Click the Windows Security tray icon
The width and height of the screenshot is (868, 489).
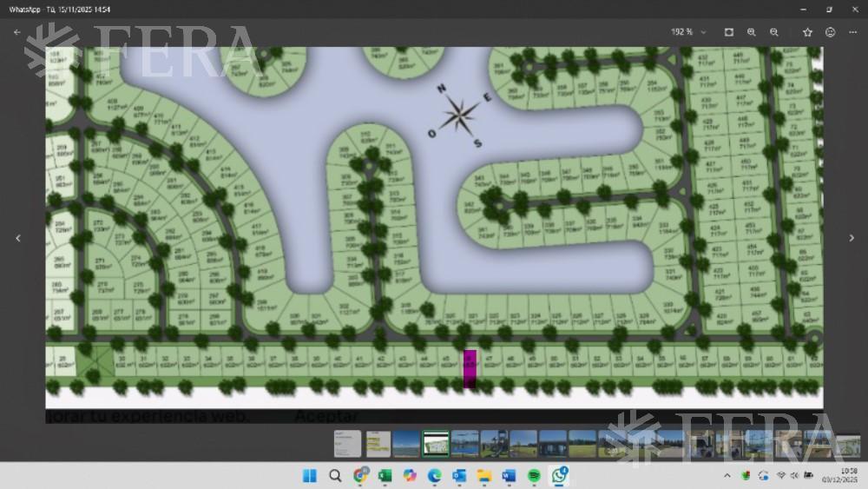click(x=746, y=476)
